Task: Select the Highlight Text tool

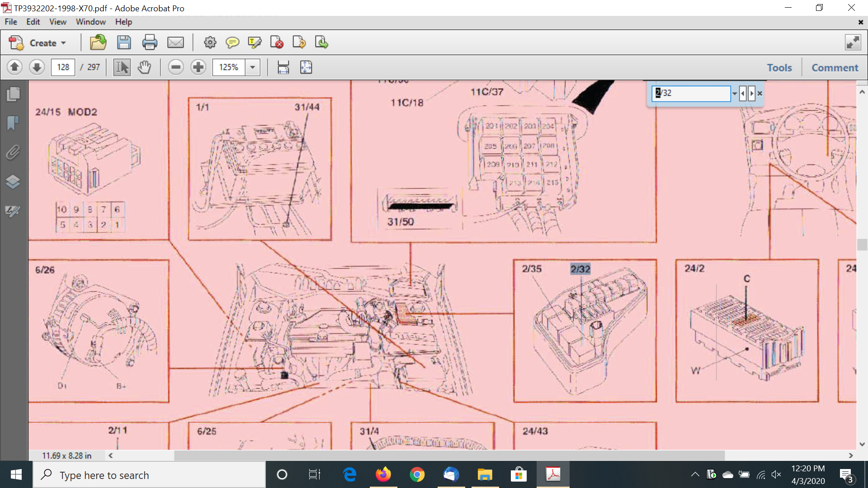Action: tap(255, 42)
